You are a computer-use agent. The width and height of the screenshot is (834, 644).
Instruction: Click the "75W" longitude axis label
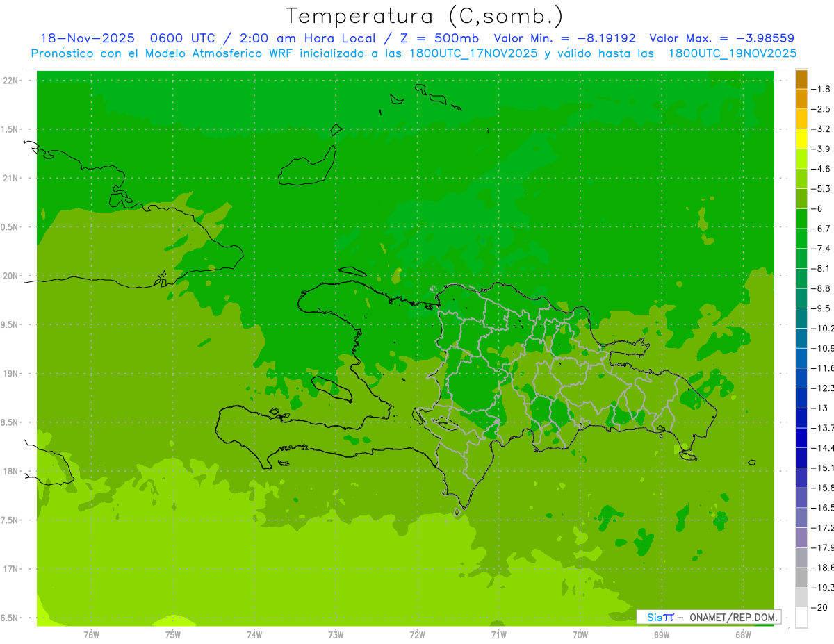(172, 634)
